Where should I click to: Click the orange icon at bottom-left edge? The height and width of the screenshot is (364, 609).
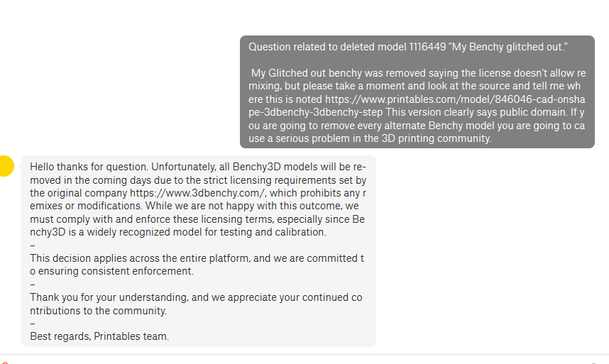coord(4,361)
